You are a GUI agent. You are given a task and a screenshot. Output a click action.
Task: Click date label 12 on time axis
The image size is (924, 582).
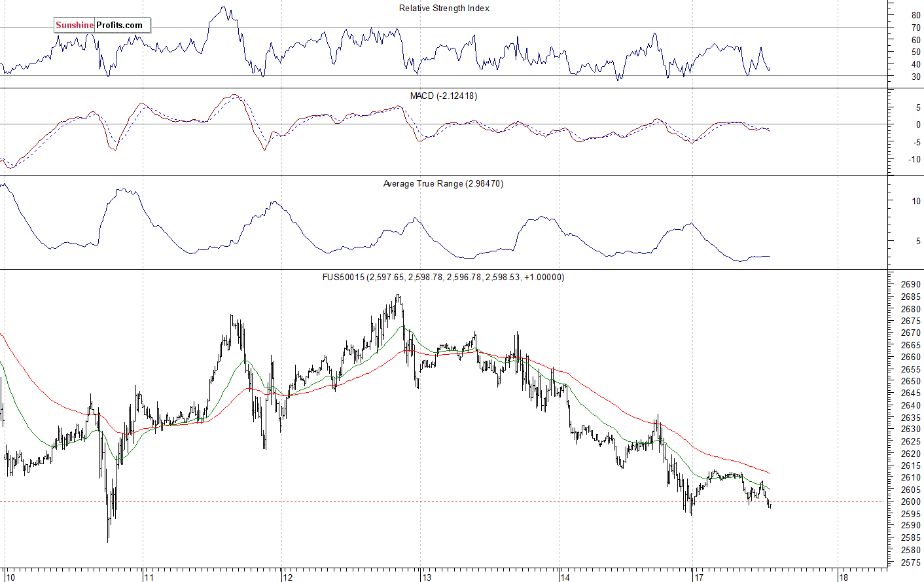pyautogui.click(x=288, y=577)
